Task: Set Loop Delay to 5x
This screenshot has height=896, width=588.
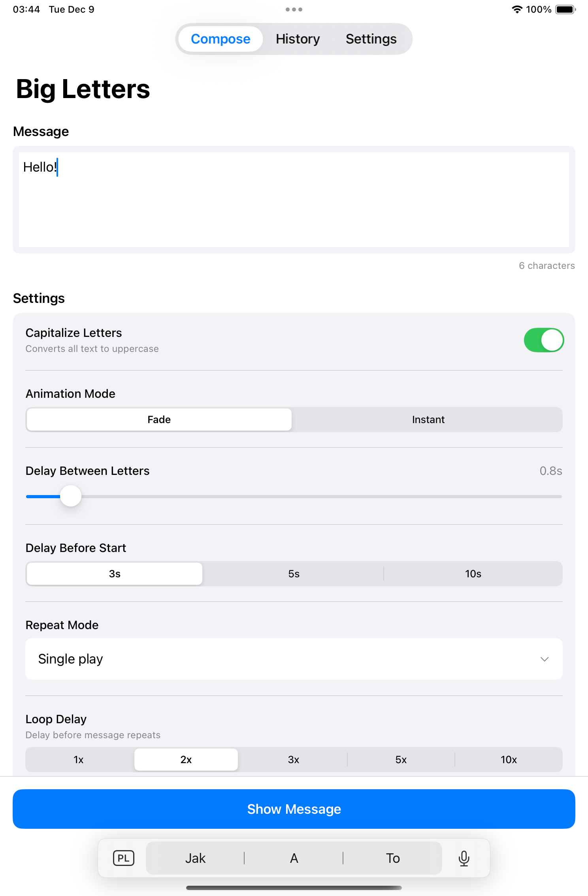Action: (x=401, y=760)
